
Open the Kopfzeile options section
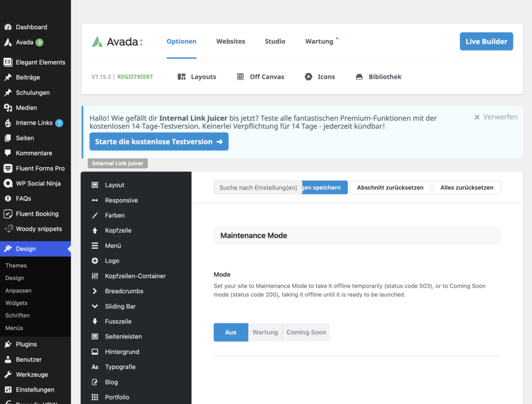click(x=136, y=231)
